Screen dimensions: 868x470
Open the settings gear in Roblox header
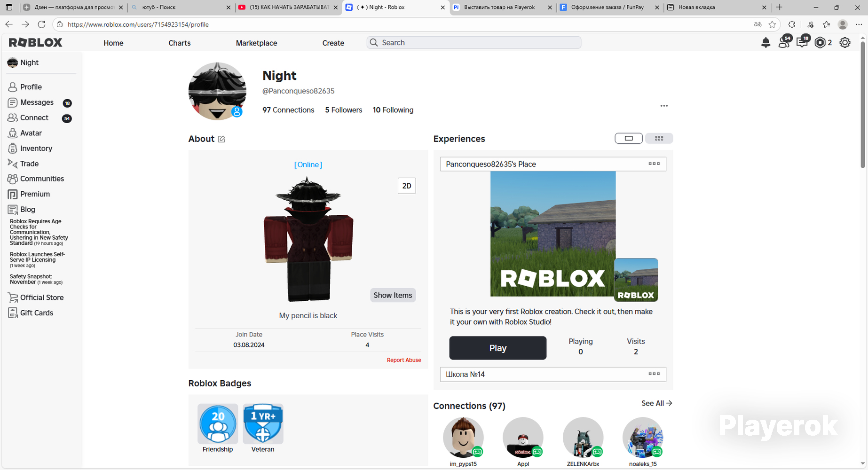(845, 43)
